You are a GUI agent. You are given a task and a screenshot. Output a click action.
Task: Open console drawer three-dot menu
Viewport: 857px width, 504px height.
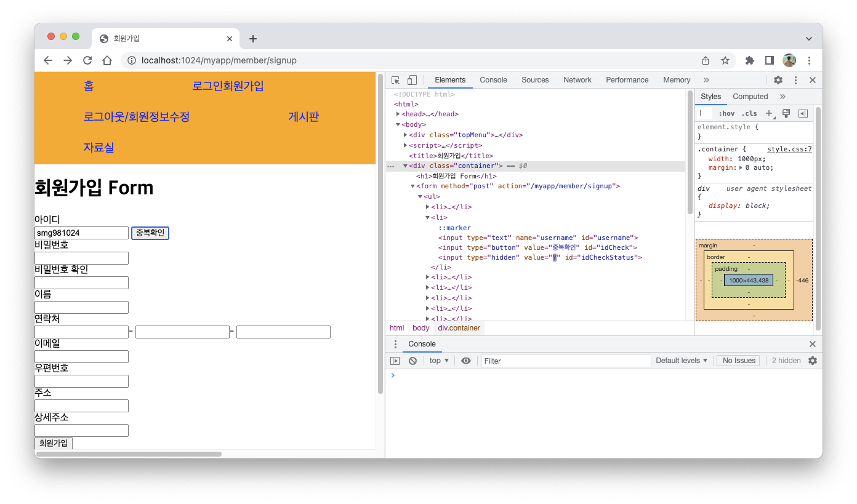click(x=395, y=344)
